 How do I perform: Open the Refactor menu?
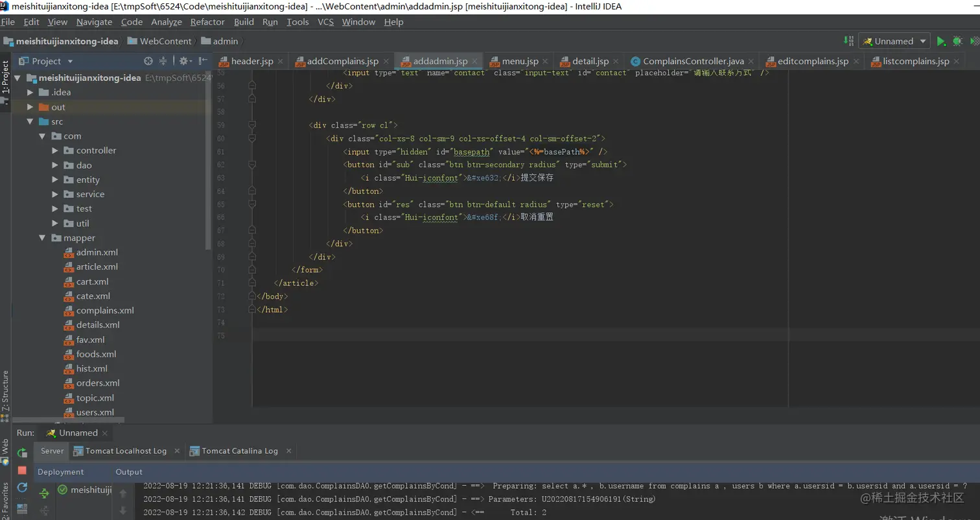coord(207,22)
